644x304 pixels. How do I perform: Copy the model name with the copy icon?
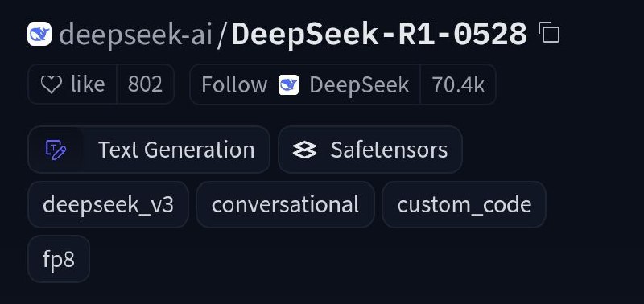(549, 32)
